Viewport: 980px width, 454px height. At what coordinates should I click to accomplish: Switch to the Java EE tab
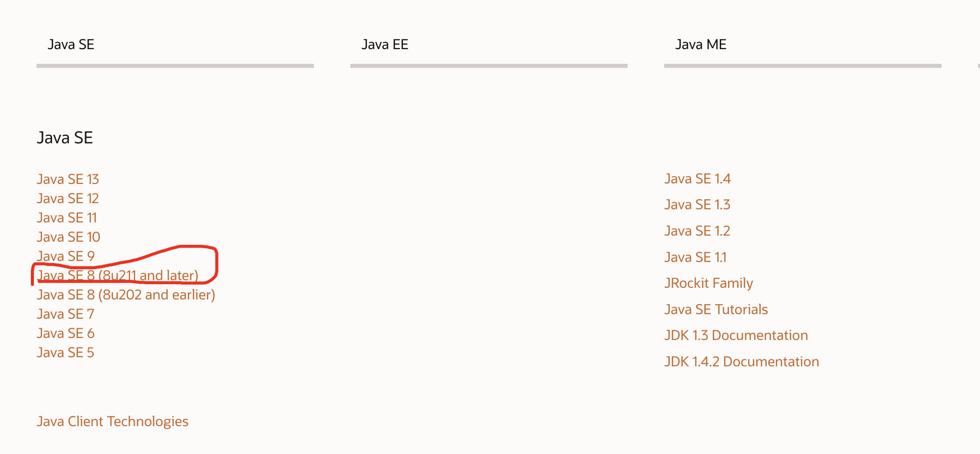pos(385,45)
